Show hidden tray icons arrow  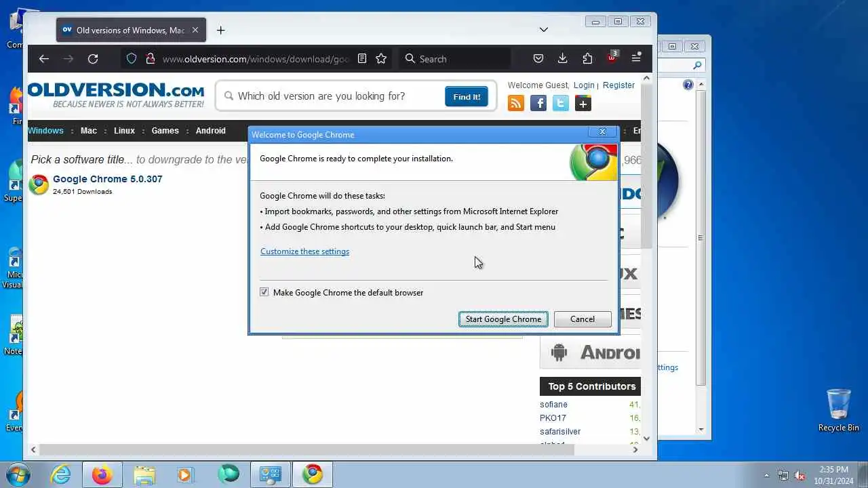766,475
